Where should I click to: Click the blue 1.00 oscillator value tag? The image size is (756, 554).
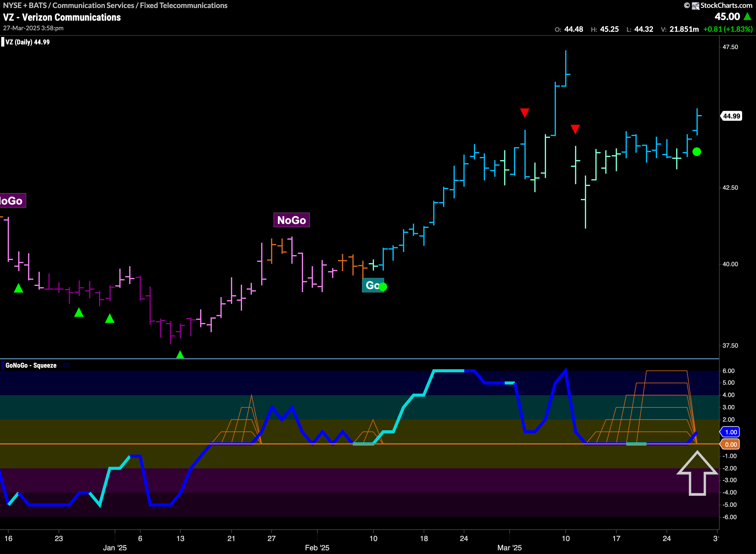(730, 432)
